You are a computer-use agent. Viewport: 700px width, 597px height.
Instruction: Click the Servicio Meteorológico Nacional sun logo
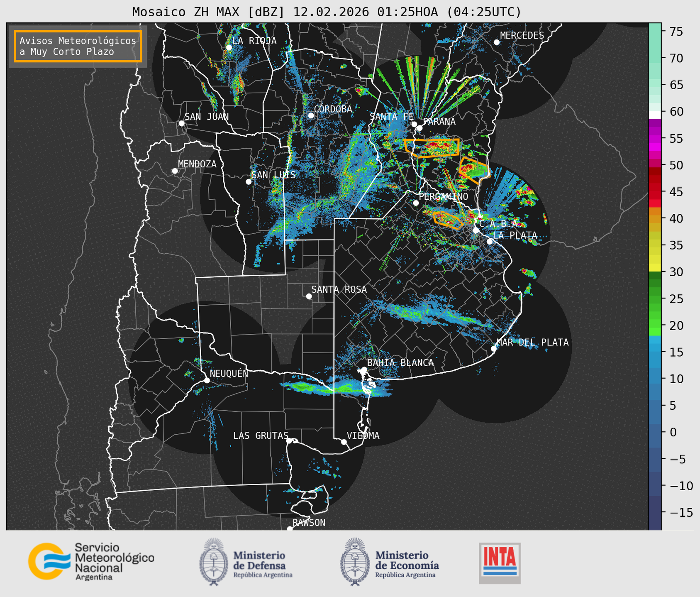pyautogui.click(x=49, y=561)
